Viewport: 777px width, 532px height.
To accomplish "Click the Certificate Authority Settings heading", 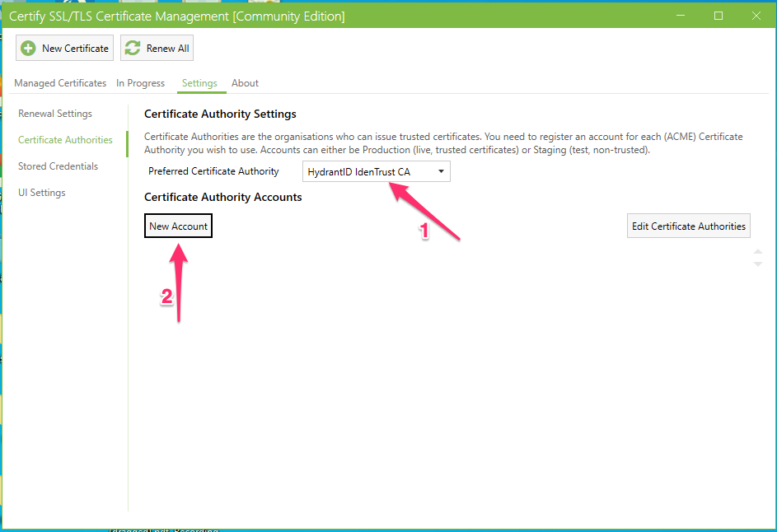I will pyautogui.click(x=220, y=114).
